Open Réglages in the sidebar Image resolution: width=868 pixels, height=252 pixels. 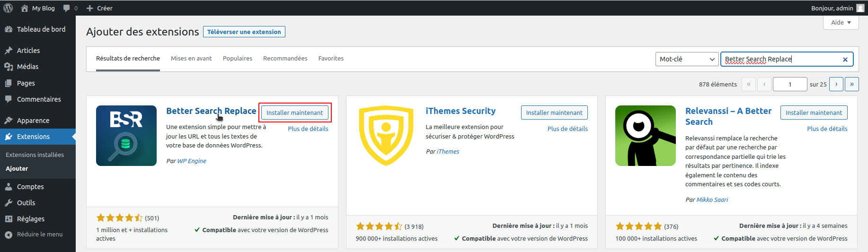click(30, 219)
